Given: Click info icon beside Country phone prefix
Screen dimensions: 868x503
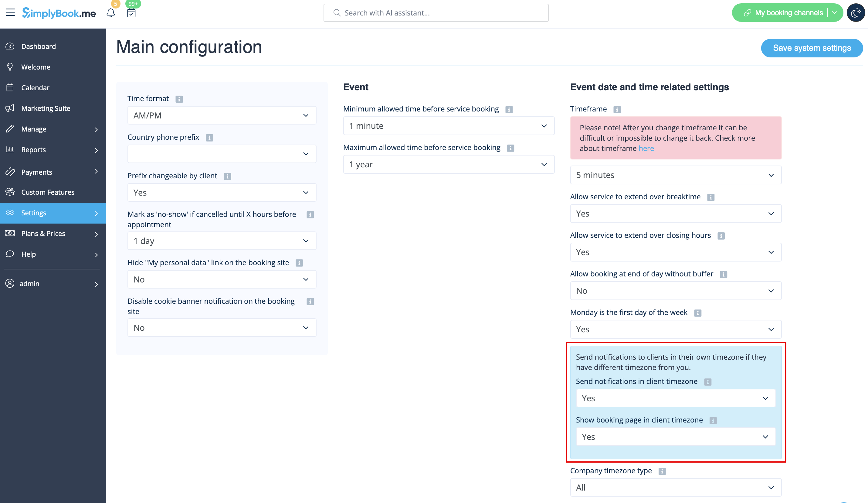Looking at the screenshot, I should point(209,138).
